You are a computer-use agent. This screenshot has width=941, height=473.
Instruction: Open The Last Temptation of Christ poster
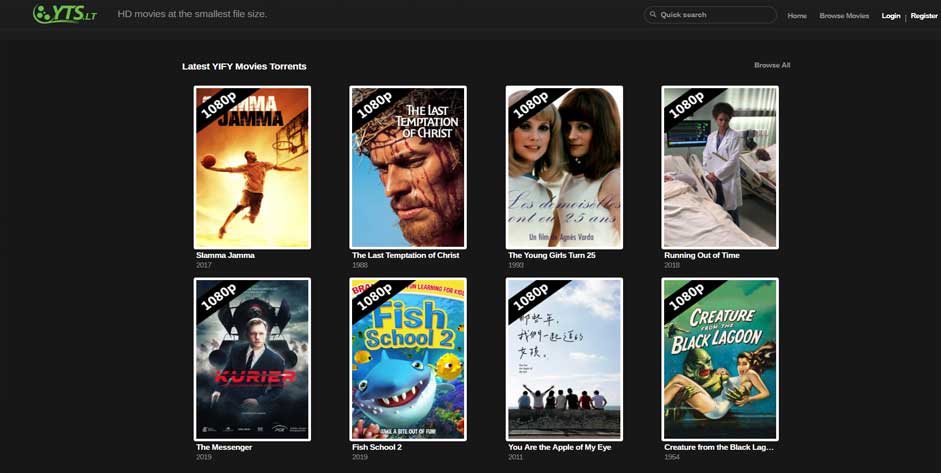(408, 167)
